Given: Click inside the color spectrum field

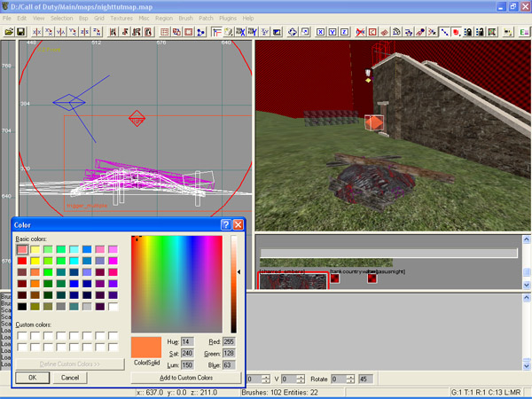Looking at the screenshot, I should 176,284.
